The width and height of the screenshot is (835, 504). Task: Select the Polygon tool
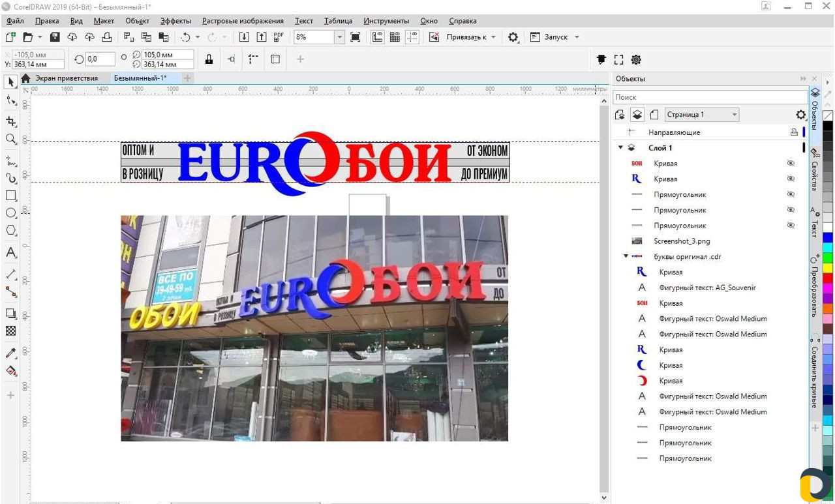pyautogui.click(x=10, y=230)
